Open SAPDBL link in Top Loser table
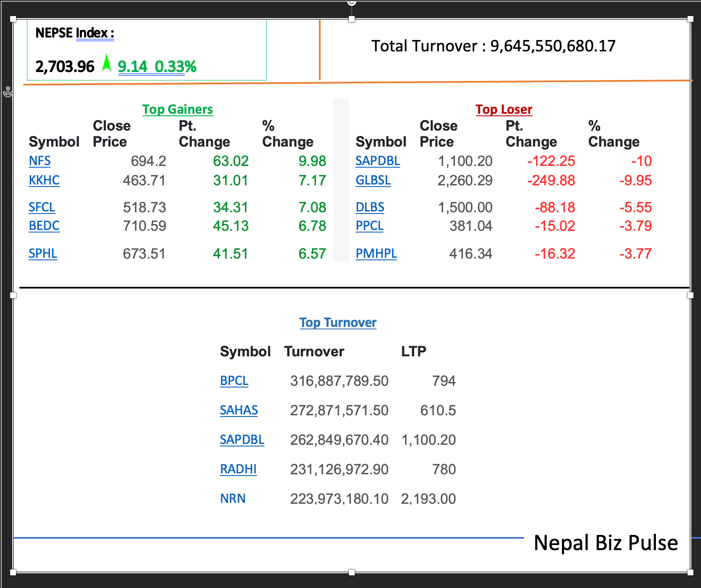The image size is (701, 588). coord(377,161)
